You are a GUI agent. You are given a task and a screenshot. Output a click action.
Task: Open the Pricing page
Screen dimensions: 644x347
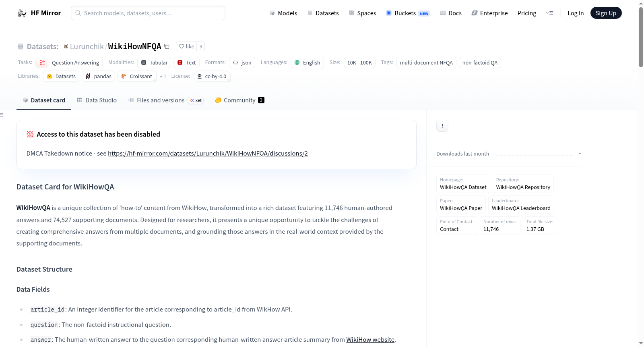coord(527,13)
